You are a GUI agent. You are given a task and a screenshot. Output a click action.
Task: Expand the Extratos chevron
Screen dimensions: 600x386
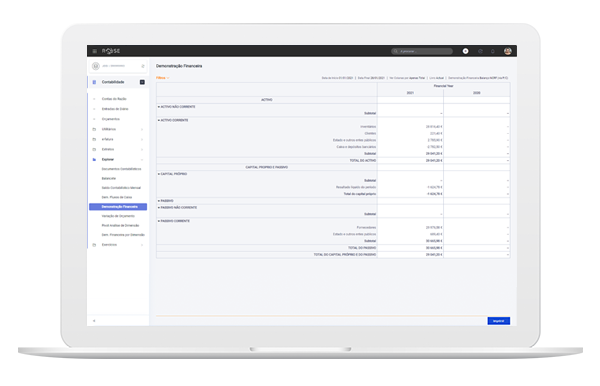tap(142, 149)
